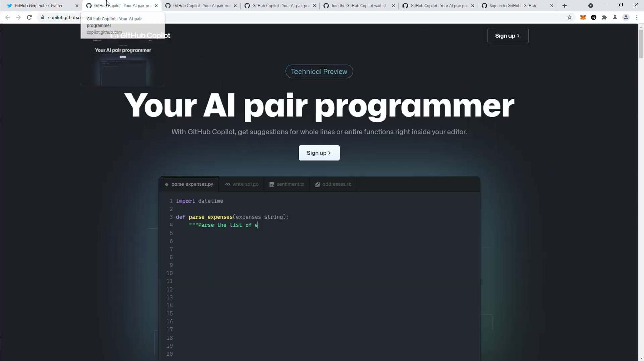Open a new browser tab
The width and height of the screenshot is (644, 361).
point(565,6)
